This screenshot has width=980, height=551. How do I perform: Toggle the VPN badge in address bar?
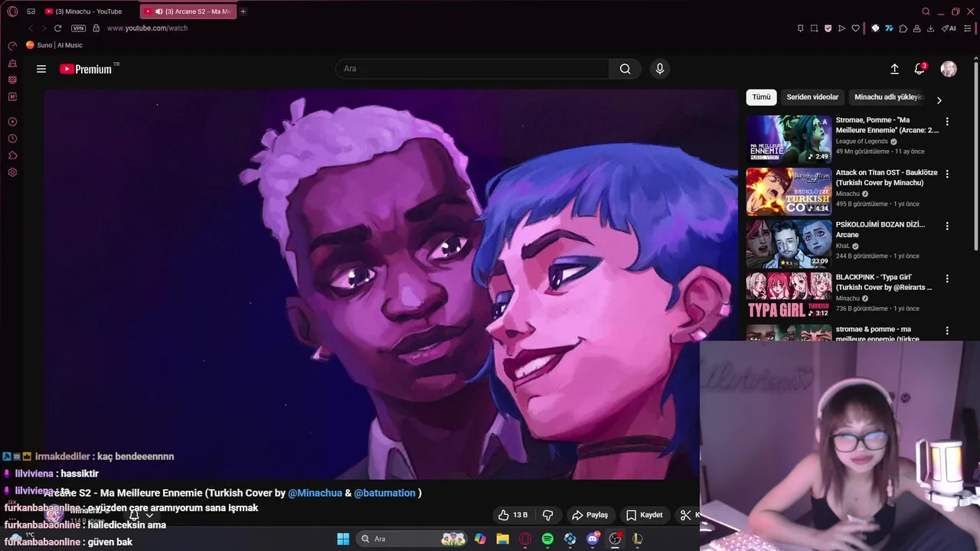(78, 28)
